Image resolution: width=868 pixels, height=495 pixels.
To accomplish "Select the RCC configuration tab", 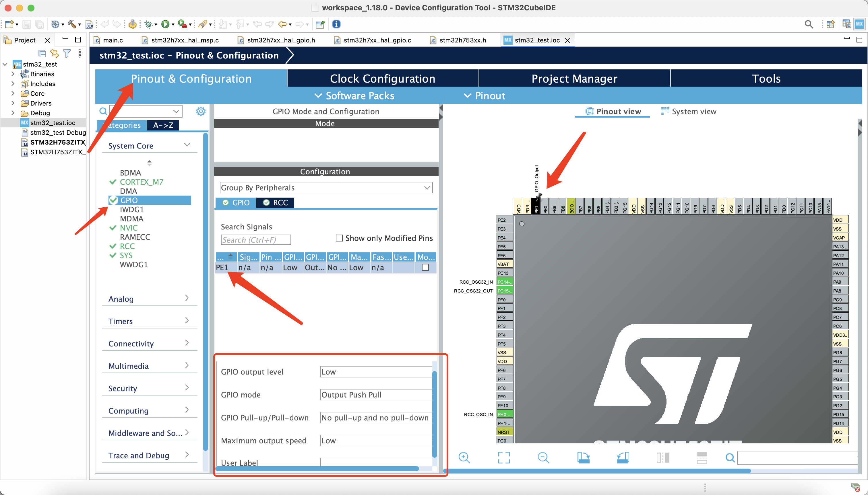I will click(x=275, y=203).
